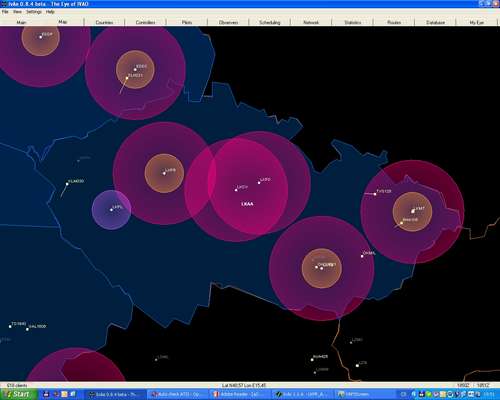Select the Map tab
This screenshot has width=500, height=400.
click(63, 22)
